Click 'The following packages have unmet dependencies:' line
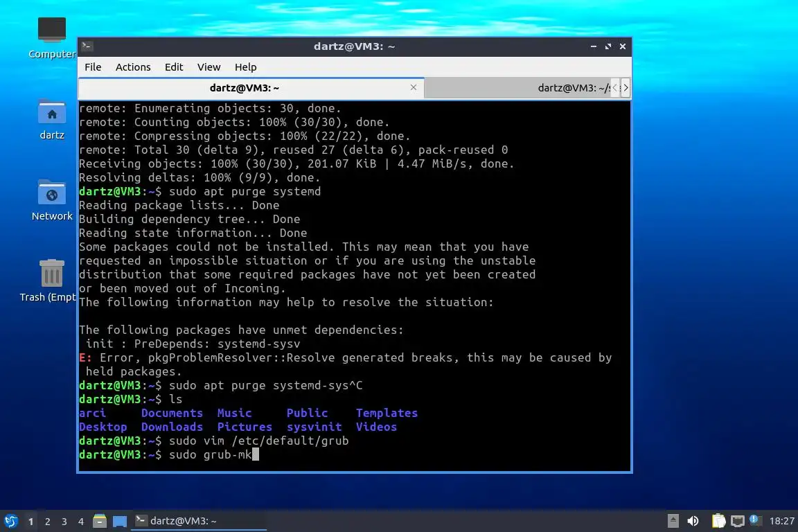Screen dimensions: 798x532 (241, 330)
